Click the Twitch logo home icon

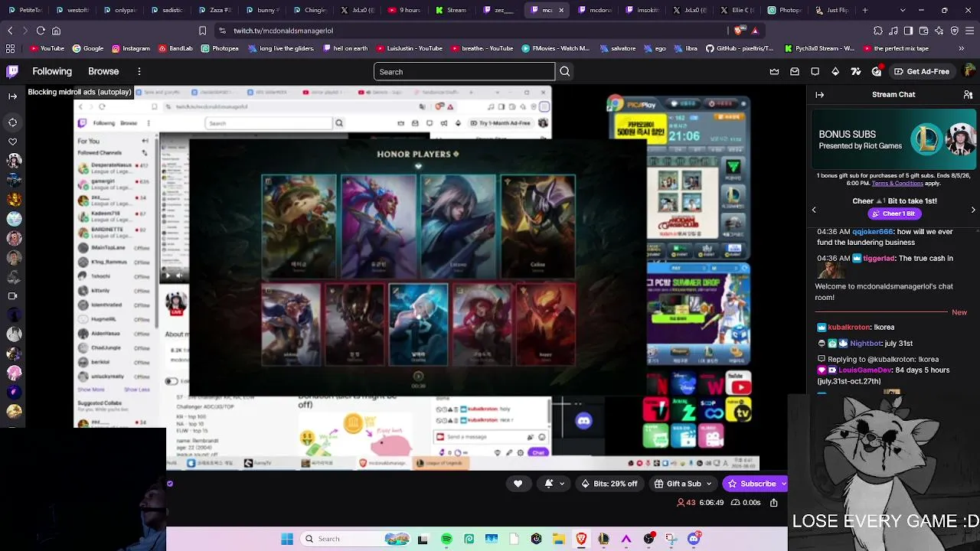(x=12, y=71)
